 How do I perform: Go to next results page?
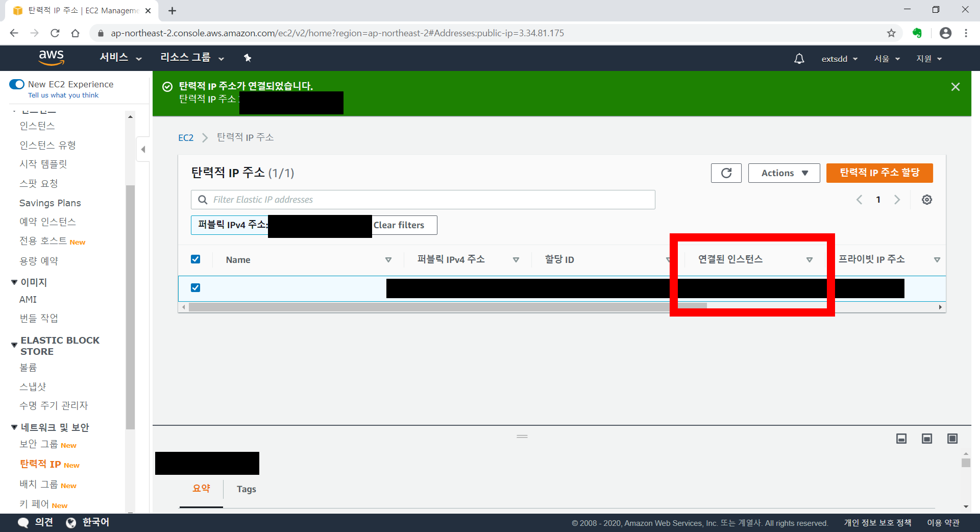coord(897,200)
